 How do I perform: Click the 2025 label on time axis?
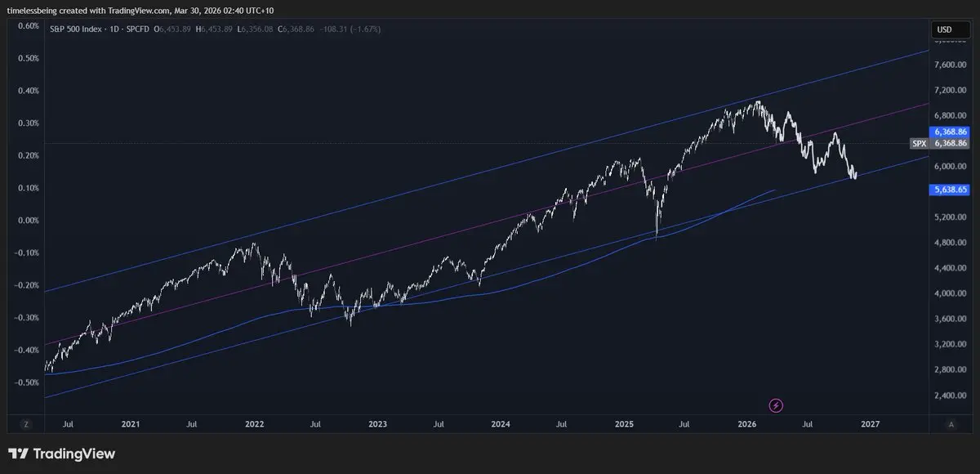click(x=624, y=424)
